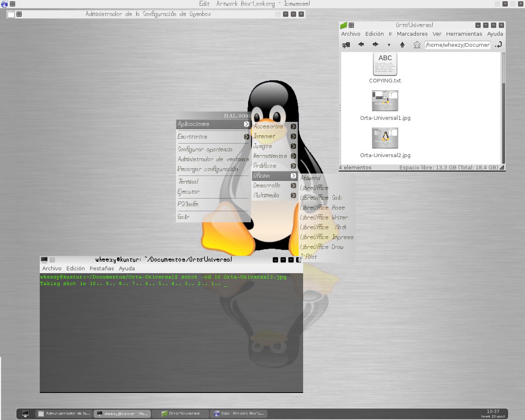Select the Orta-Universal1.jpg thumbnail
Viewport: 525px width, 420px height.
385,101
